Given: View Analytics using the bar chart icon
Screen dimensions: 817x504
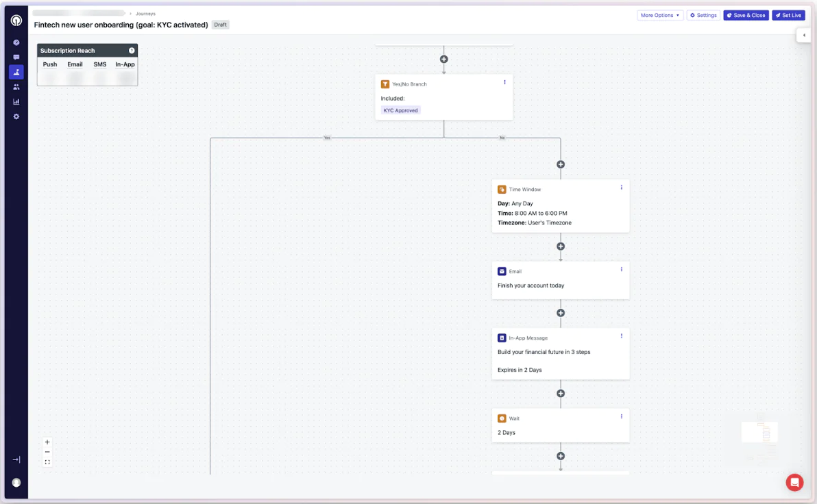Looking at the screenshot, I should click(16, 101).
